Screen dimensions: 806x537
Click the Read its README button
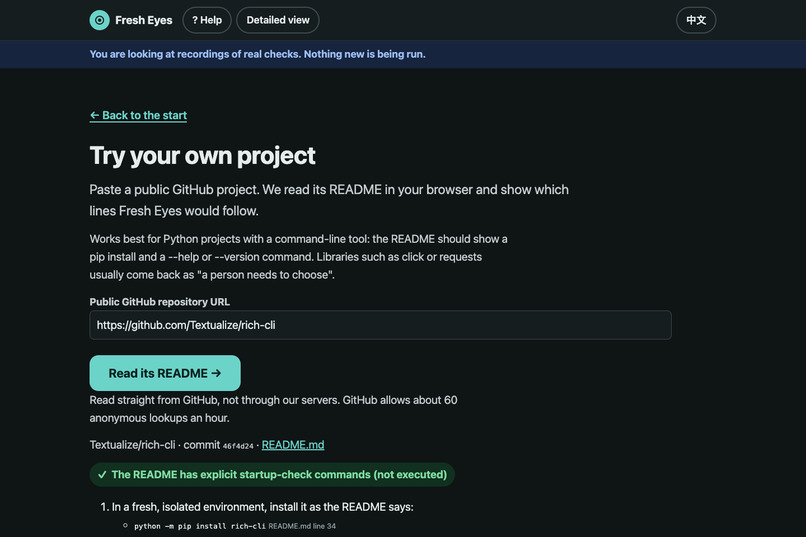165,373
